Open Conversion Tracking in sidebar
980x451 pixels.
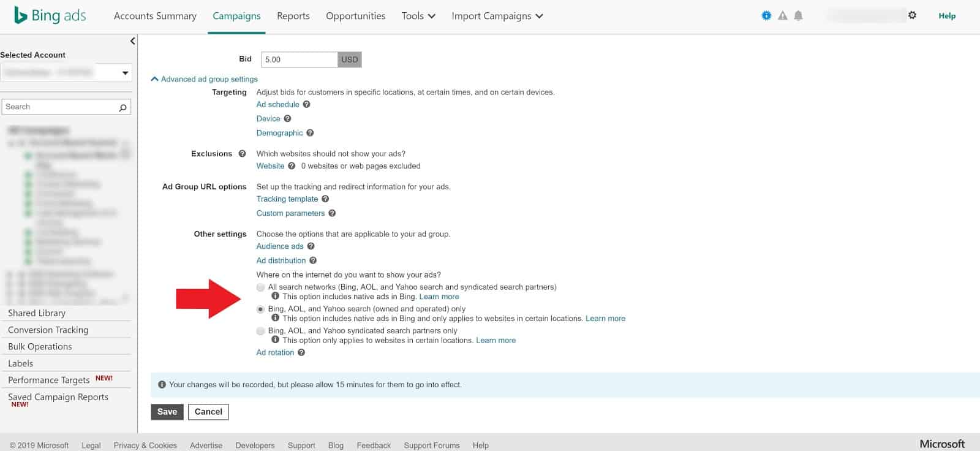pos(48,330)
